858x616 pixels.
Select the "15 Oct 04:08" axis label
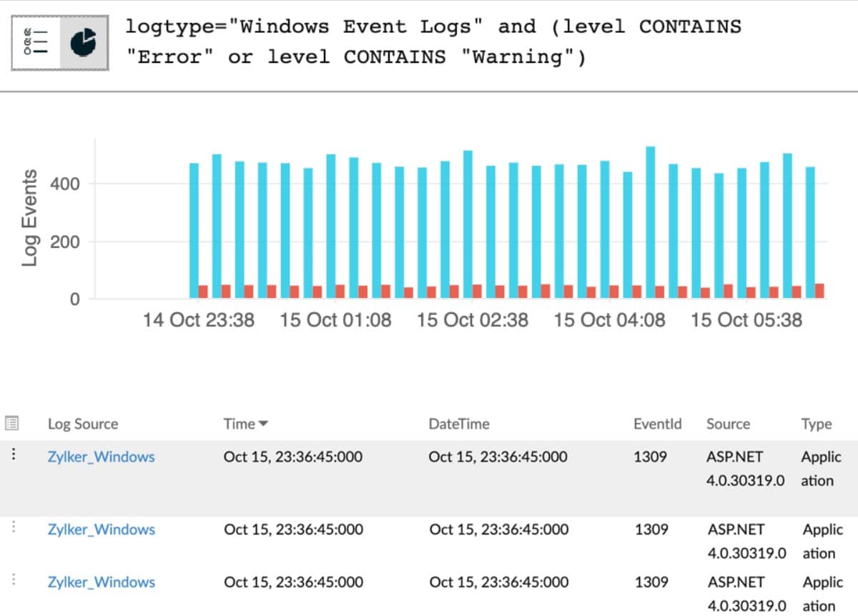pyautogui.click(x=609, y=319)
